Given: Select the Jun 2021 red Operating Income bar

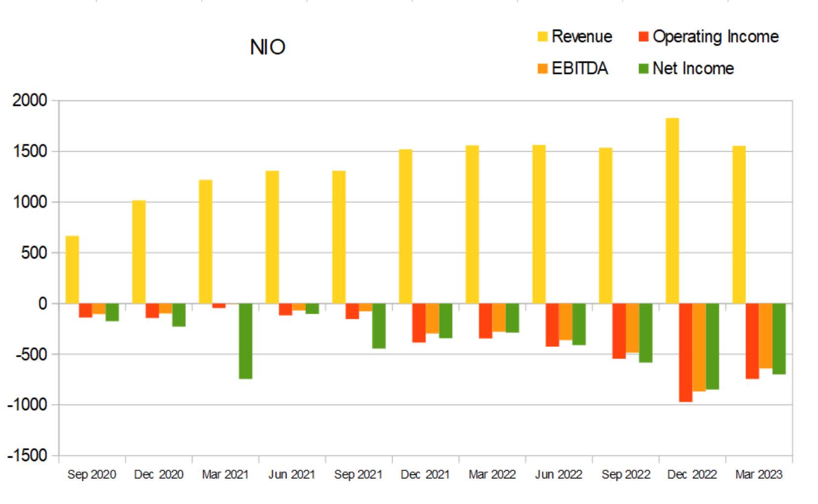Looking at the screenshot, I should (285, 309).
